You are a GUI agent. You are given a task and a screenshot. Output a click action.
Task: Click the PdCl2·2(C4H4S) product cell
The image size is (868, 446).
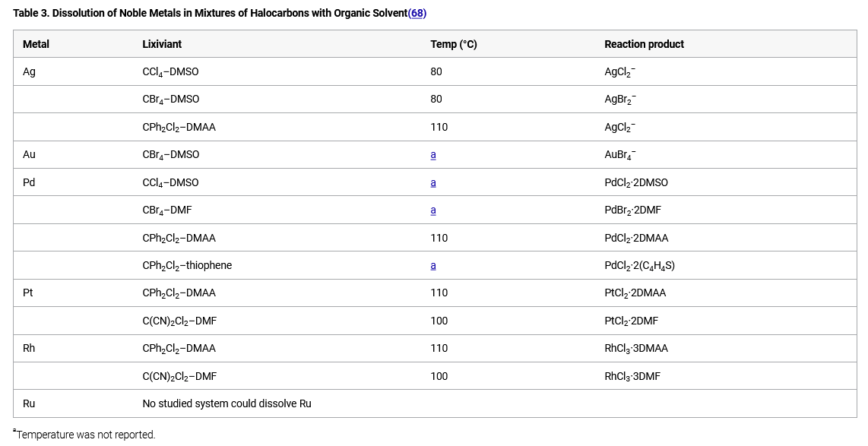tap(639, 265)
